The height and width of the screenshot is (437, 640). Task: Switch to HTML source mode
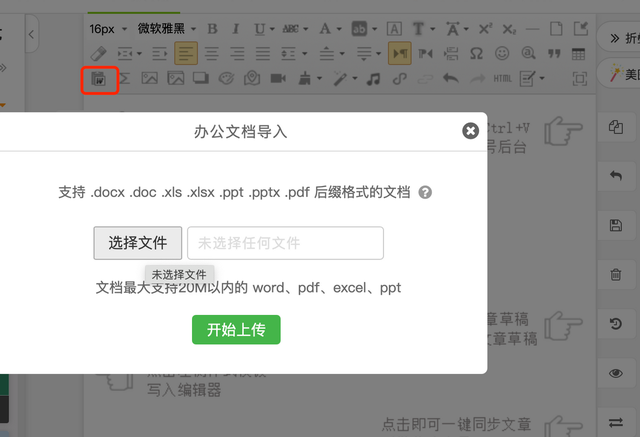[x=502, y=78]
